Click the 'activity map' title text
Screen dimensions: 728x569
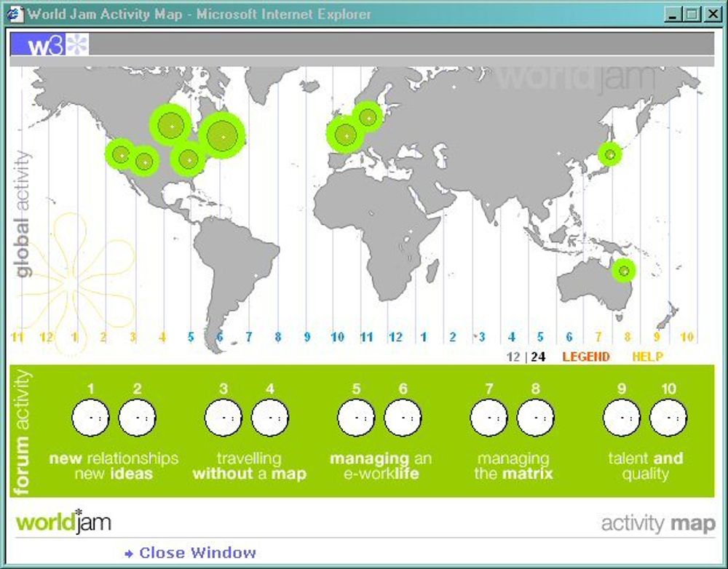(658, 524)
